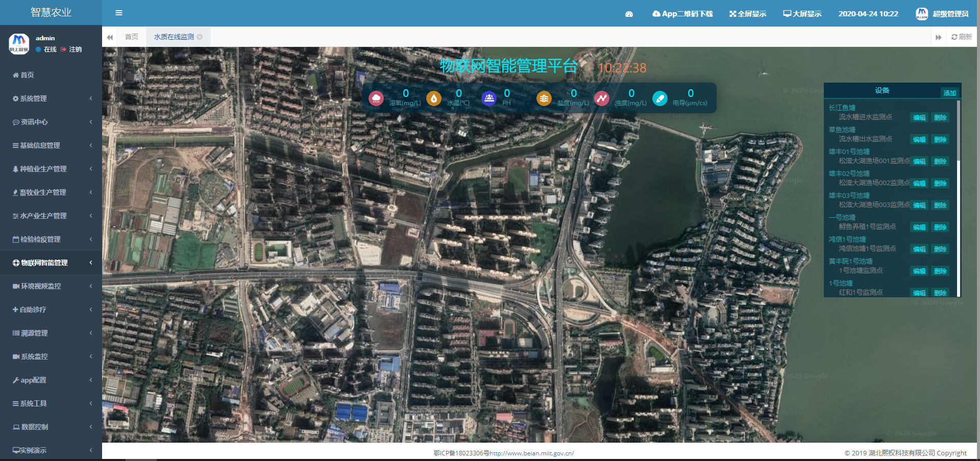Expand 环境视频监控 sidebar menu
Viewport: 980px width, 461px height.
coord(51,286)
